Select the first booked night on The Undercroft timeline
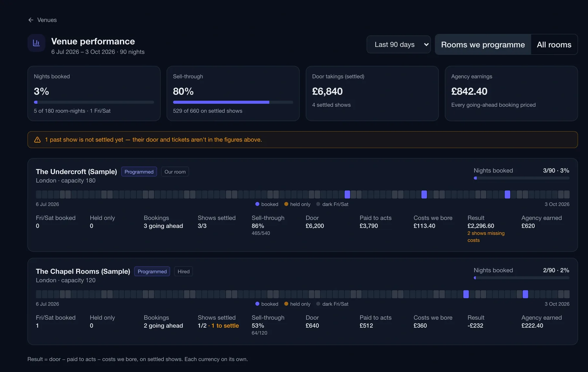Viewport: 588px width, 372px height. point(347,194)
